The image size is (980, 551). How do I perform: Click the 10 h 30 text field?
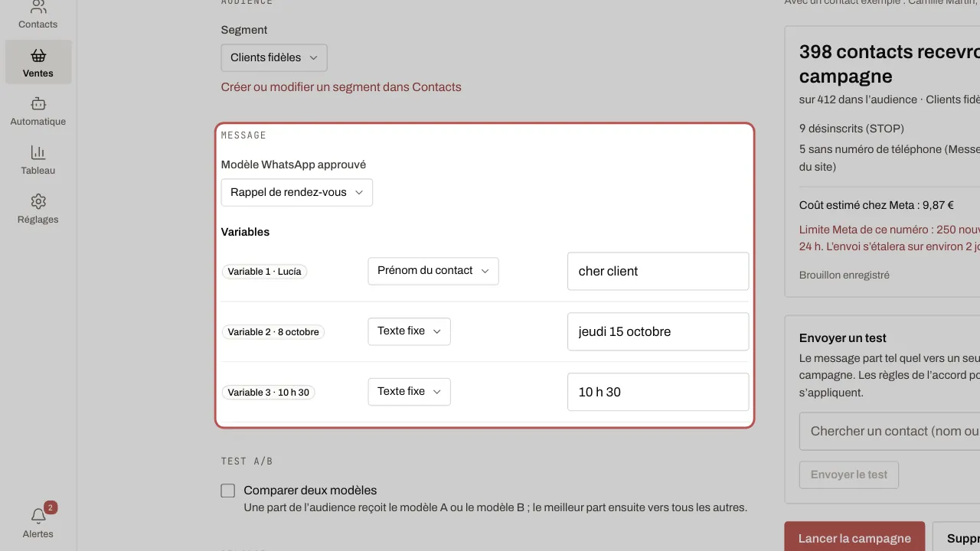pos(658,392)
